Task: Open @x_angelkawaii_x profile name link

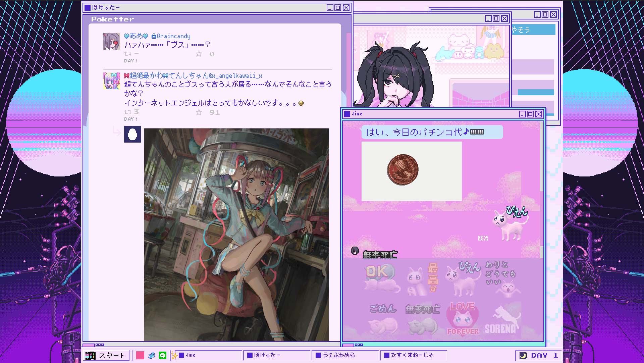Action: [x=235, y=76]
